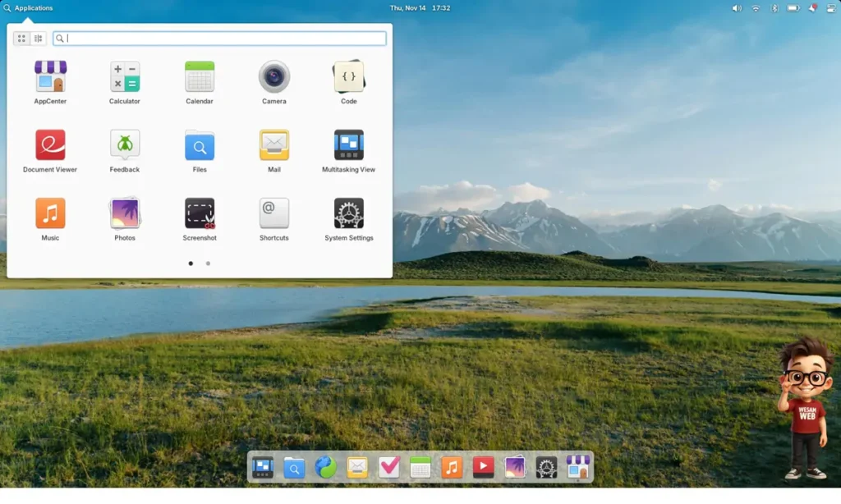This screenshot has height=504, width=841.
Task: Launch the Tasks checkmark app in the dock
Action: pos(388,467)
